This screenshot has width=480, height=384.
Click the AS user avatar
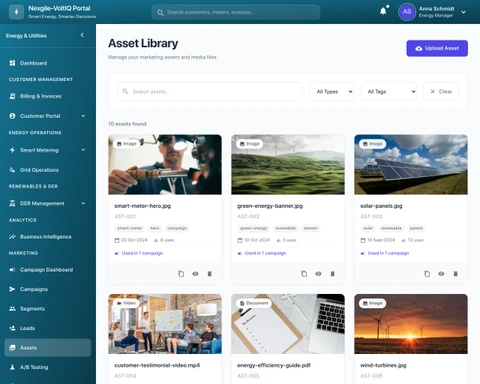(407, 12)
